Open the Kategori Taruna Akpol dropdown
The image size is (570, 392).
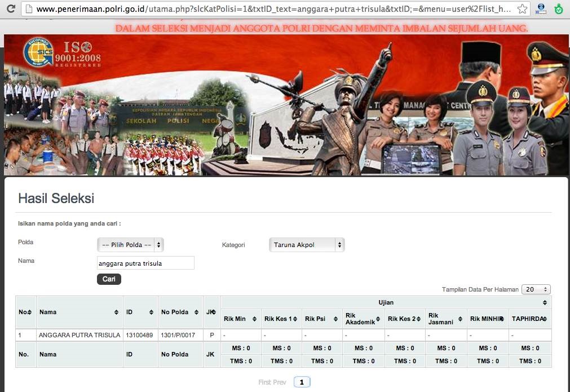tap(307, 245)
